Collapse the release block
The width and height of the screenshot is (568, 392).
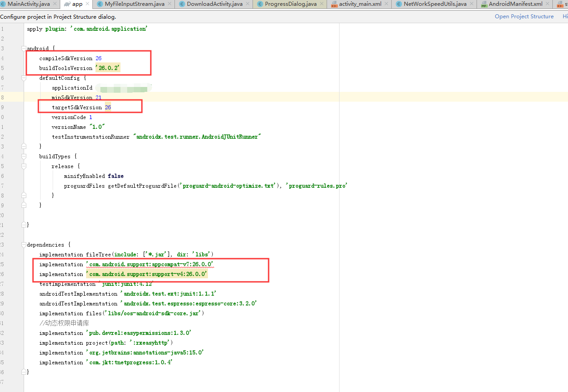click(x=24, y=165)
